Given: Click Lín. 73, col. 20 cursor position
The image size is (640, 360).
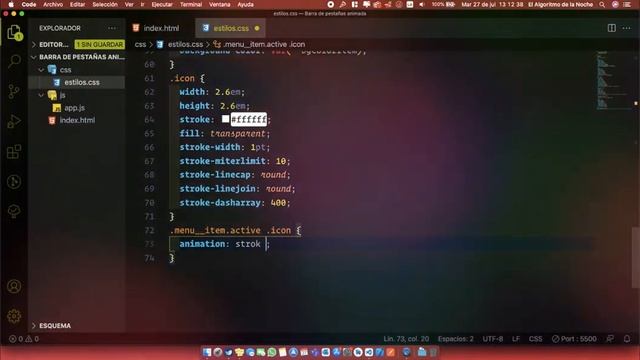Looking at the screenshot, I should coord(406,339).
